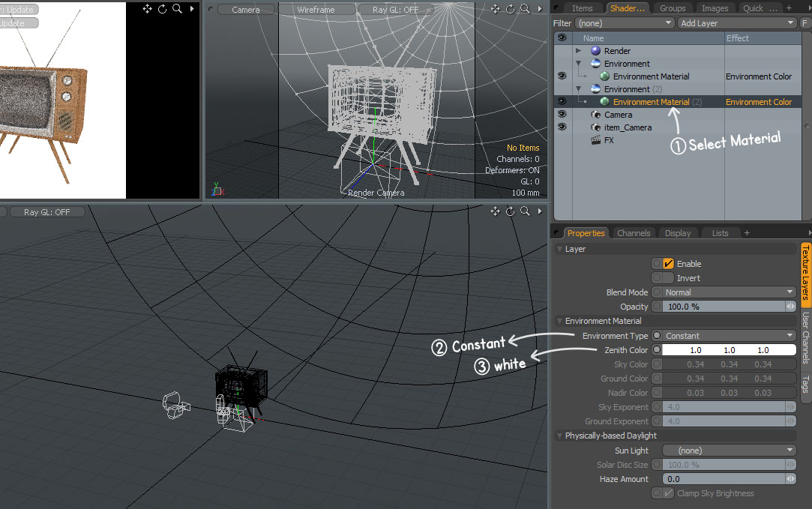Click the zoom magnifier in the Camera viewport
Viewport: 812px width, 509px height.
(x=525, y=9)
